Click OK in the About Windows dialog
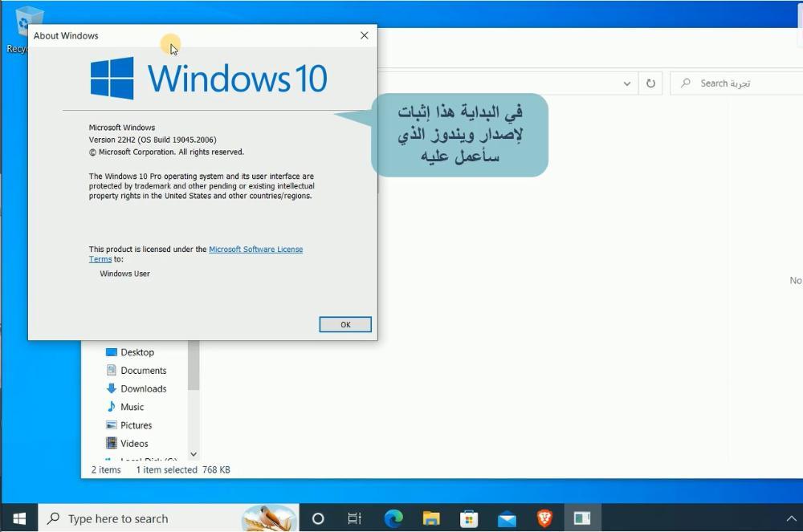 (345, 324)
